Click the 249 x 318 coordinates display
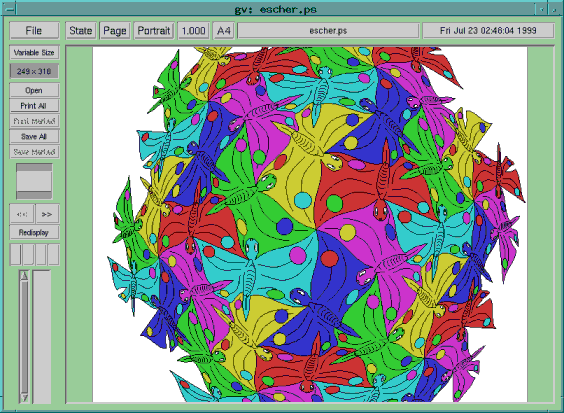564x413 pixels. [34, 71]
